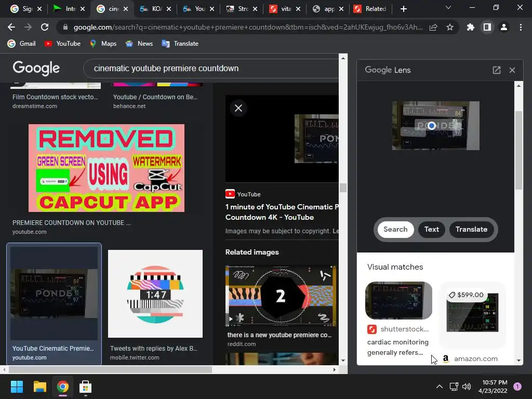Click the blue Lens focus dot
Viewport: 532px width, 399px height.
tap(432, 126)
